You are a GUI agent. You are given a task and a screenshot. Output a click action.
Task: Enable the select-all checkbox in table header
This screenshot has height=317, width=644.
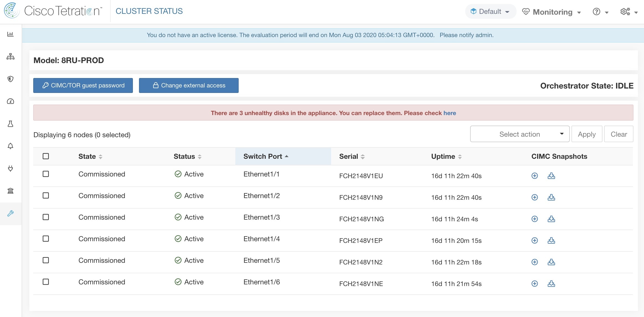46,156
